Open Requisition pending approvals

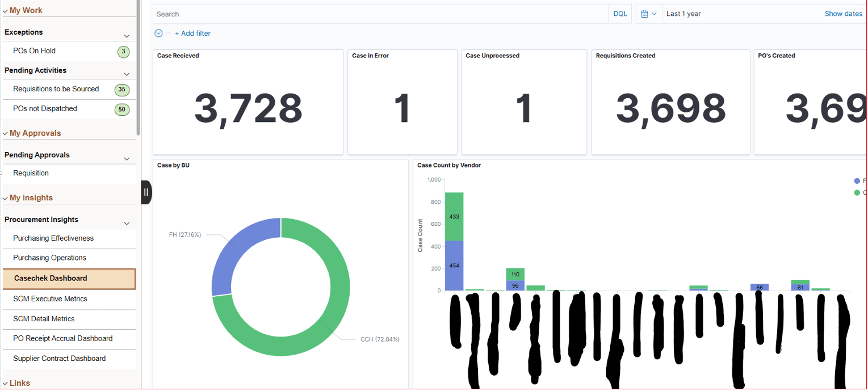pyautogui.click(x=31, y=174)
